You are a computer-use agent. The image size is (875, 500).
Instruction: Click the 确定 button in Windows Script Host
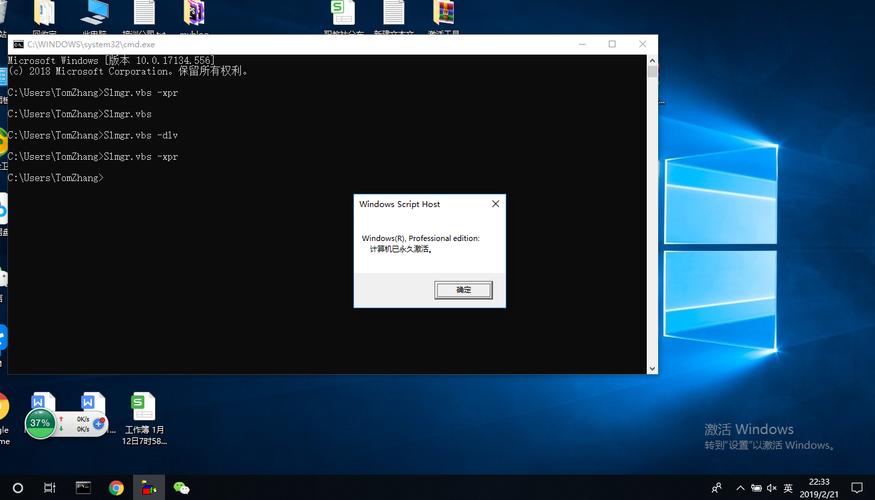(x=463, y=290)
